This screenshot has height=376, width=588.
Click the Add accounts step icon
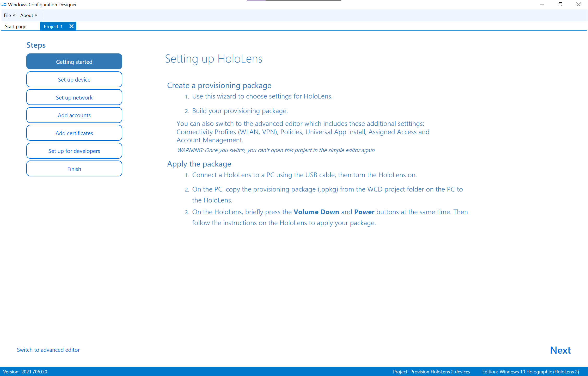pos(74,115)
